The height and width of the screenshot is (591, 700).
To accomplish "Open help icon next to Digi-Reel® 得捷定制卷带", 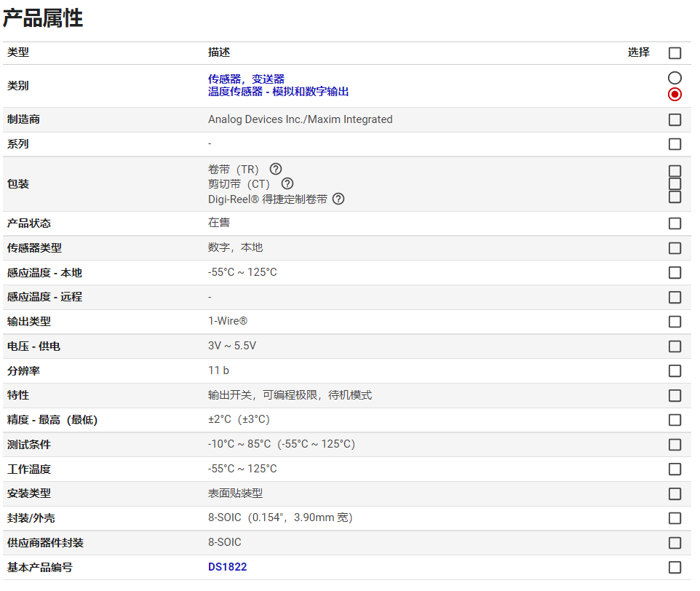I will (x=339, y=199).
